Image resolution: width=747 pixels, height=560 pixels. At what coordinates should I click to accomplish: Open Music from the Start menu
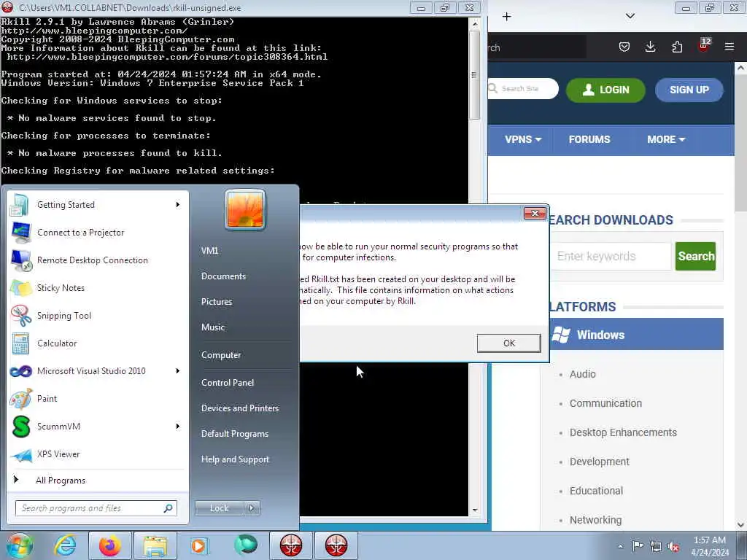pos(213,327)
